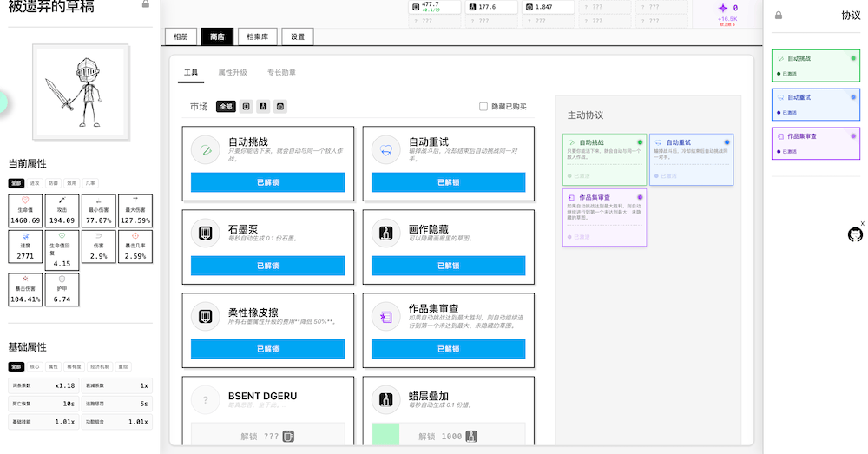Click the purple star currency icon
The height and width of the screenshot is (454, 868).
[720, 8]
